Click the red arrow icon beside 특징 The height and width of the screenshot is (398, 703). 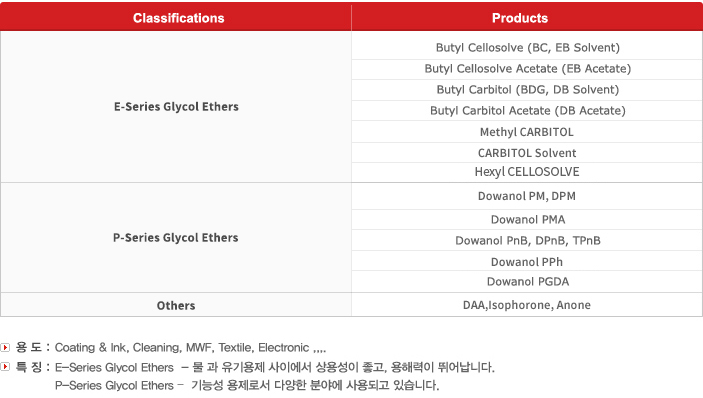[5, 367]
